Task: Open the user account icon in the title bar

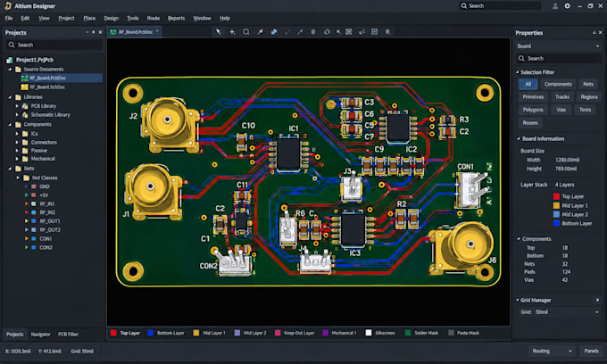Action: (555, 6)
